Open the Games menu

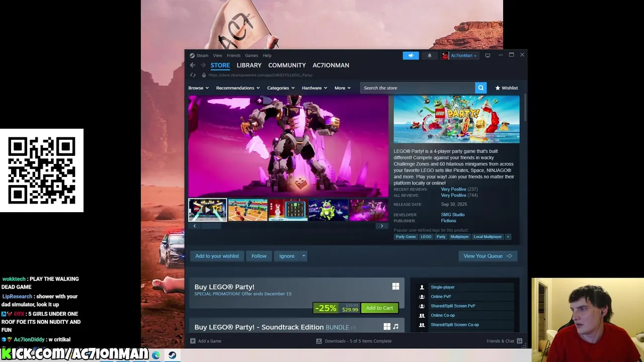(x=252, y=55)
